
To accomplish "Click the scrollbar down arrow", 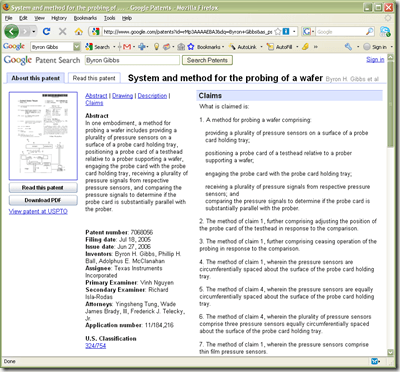I will [390, 352].
